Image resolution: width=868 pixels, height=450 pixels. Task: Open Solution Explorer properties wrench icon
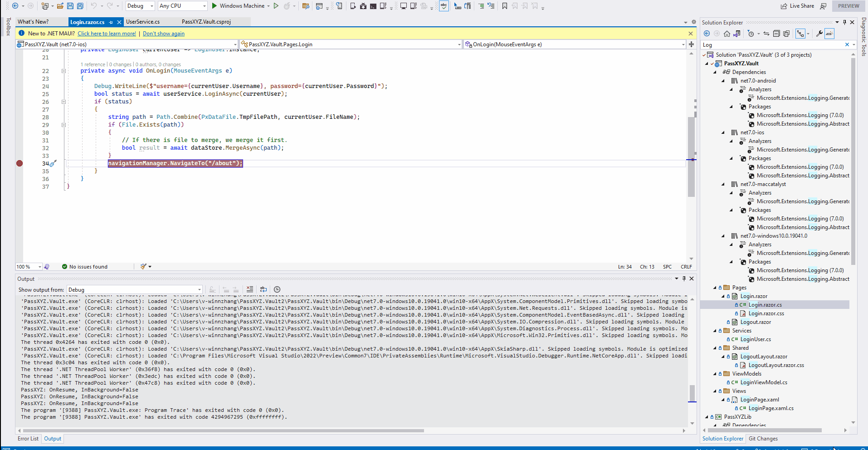pyautogui.click(x=819, y=33)
